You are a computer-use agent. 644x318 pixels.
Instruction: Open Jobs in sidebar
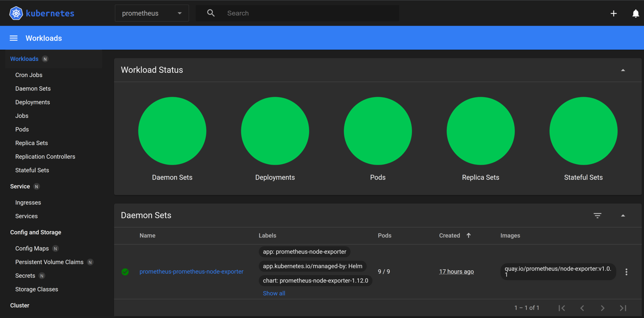(x=22, y=116)
